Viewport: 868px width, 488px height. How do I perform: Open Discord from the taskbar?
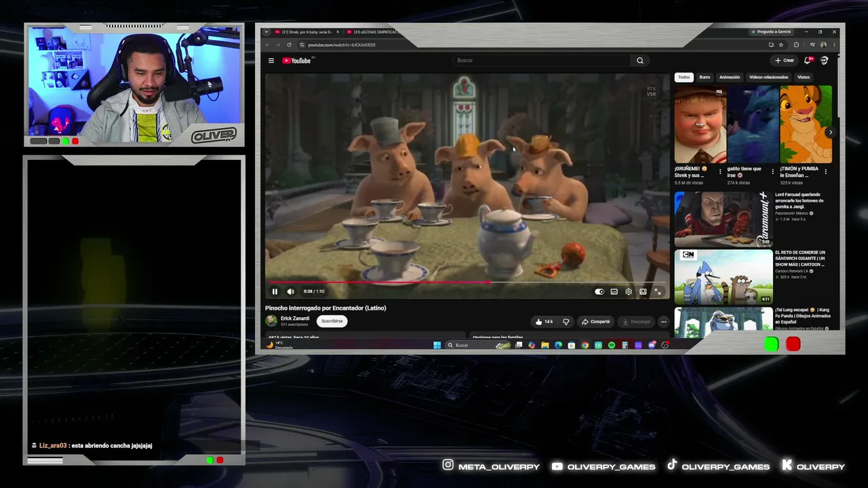pos(652,345)
